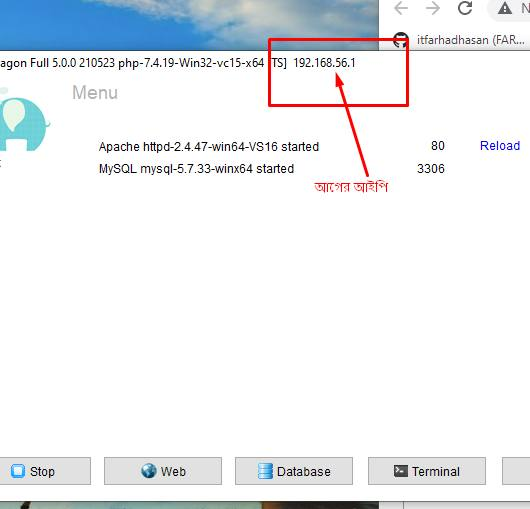
Task: Click the terminal prompt icon
Action: tap(401, 471)
